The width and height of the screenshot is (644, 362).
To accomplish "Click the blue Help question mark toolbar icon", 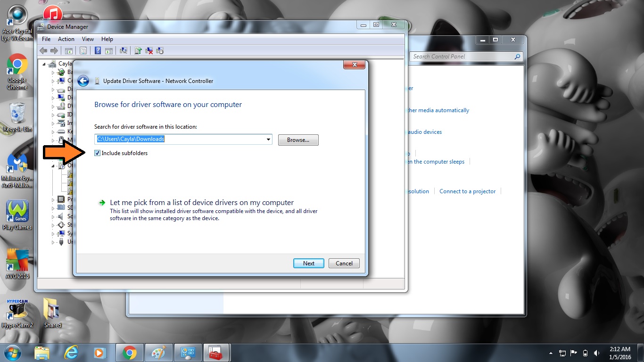I will [x=98, y=51].
